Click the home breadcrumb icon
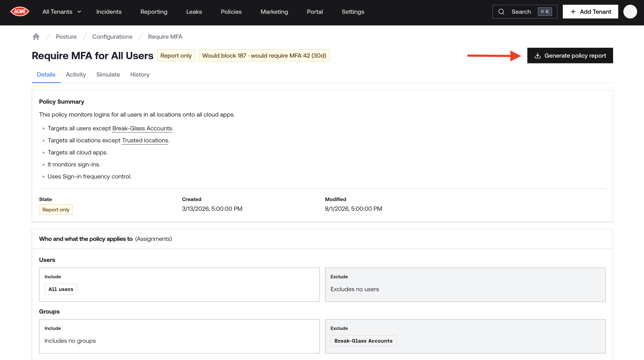This screenshot has width=644, height=360. pyautogui.click(x=36, y=37)
